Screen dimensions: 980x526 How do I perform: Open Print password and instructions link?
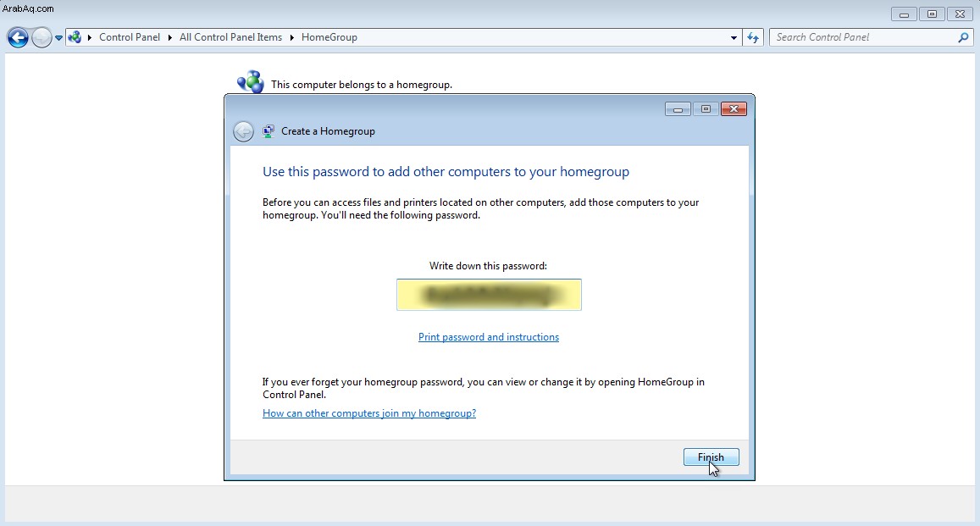(x=489, y=337)
